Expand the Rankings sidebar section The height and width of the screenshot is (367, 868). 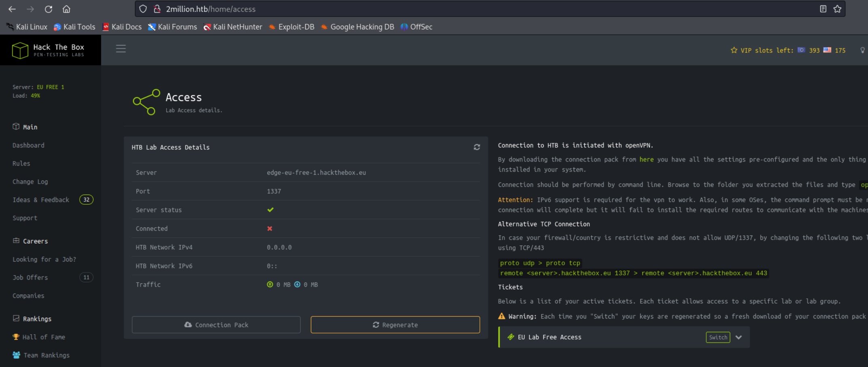coord(32,319)
